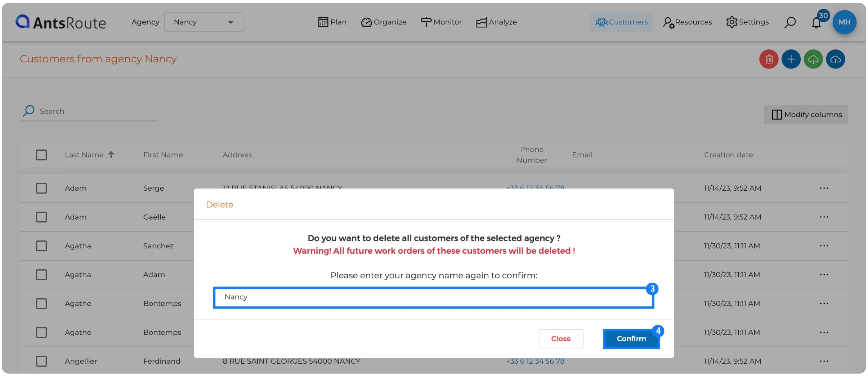Click the Creation date column header
This screenshot has width=868, height=376.
tap(728, 155)
